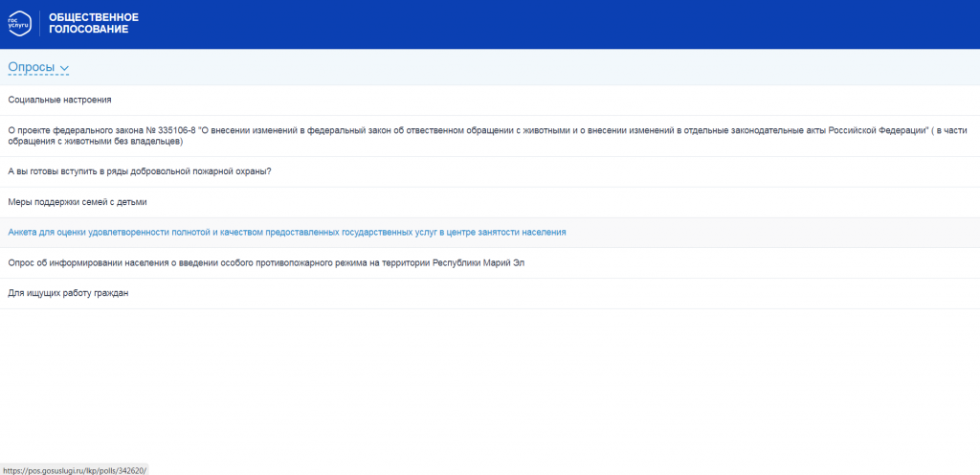
Task: Open the highlighted Анкета центр занятости poll
Action: click(x=287, y=233)
